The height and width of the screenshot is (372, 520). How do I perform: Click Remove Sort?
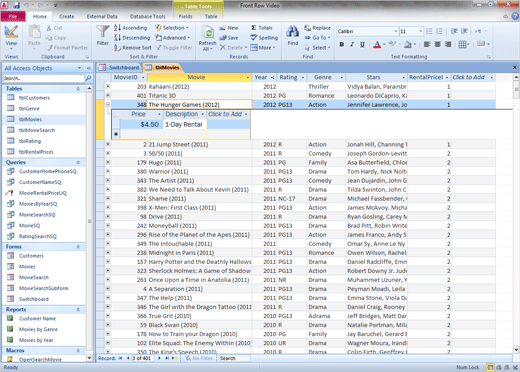[133, 48]
